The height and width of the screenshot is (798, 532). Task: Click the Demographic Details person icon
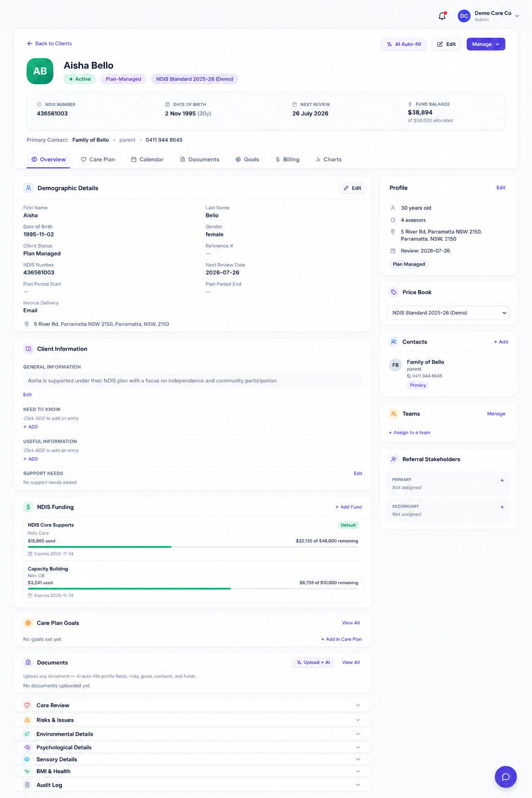(x=29, y=188)
